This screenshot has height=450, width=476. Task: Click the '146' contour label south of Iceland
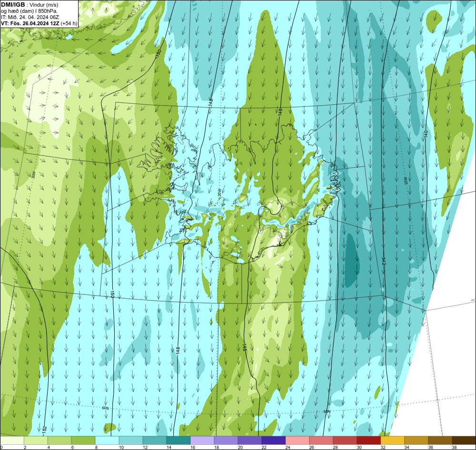[x=244, y=348]
